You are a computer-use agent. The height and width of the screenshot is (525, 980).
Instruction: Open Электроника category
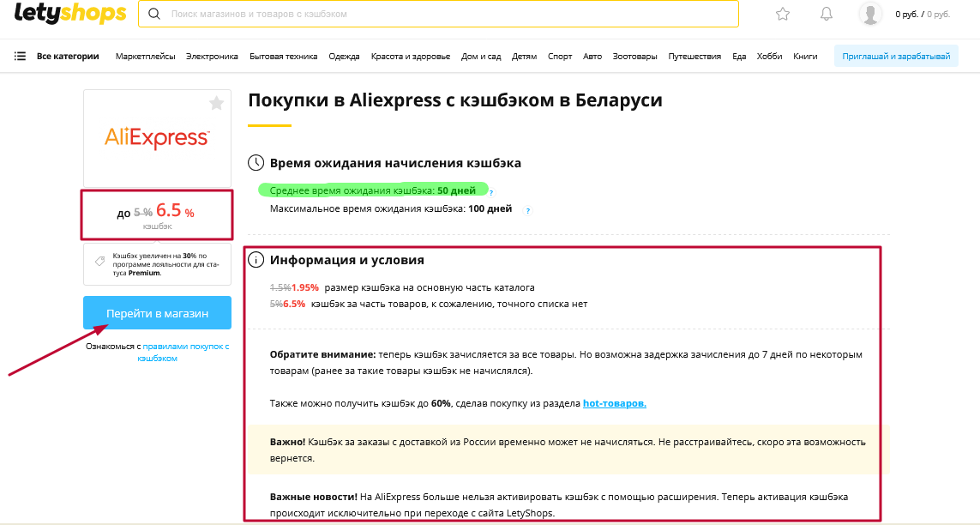(212, 57)
